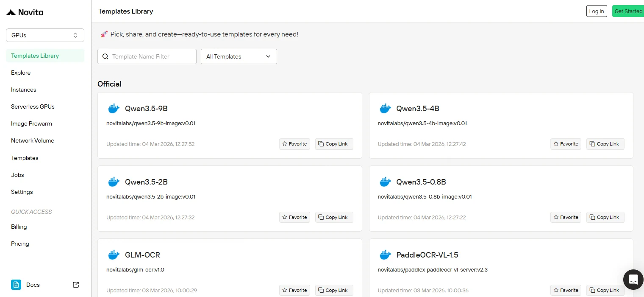
Task: Copy link for PaddleOCR-VL-1.5 template
Action: (x=605, y=290)
